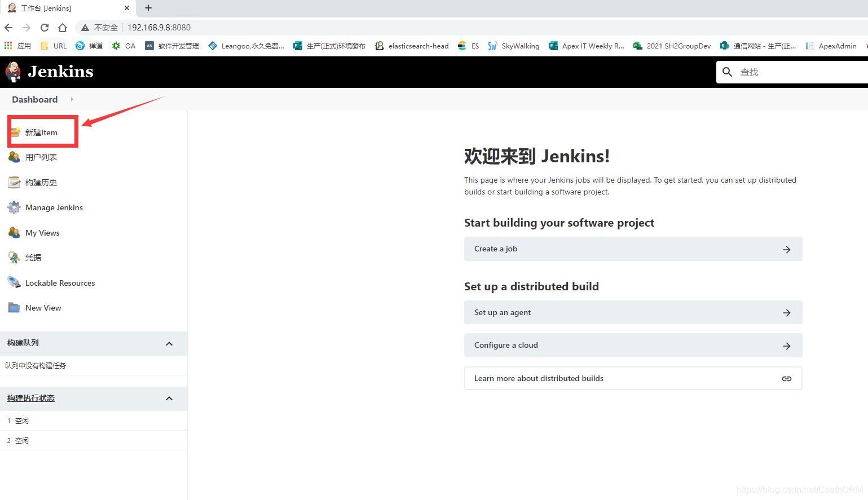Screen dimensions: 868x500
Task: Close the 工作台 [Jenkins] tab
Action: (x=127, y=8)
